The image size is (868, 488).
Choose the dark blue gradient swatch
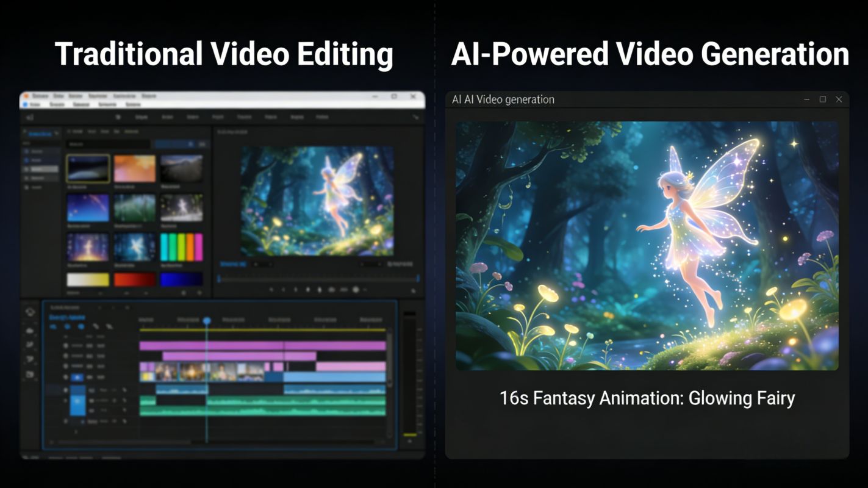click(181, 279)
